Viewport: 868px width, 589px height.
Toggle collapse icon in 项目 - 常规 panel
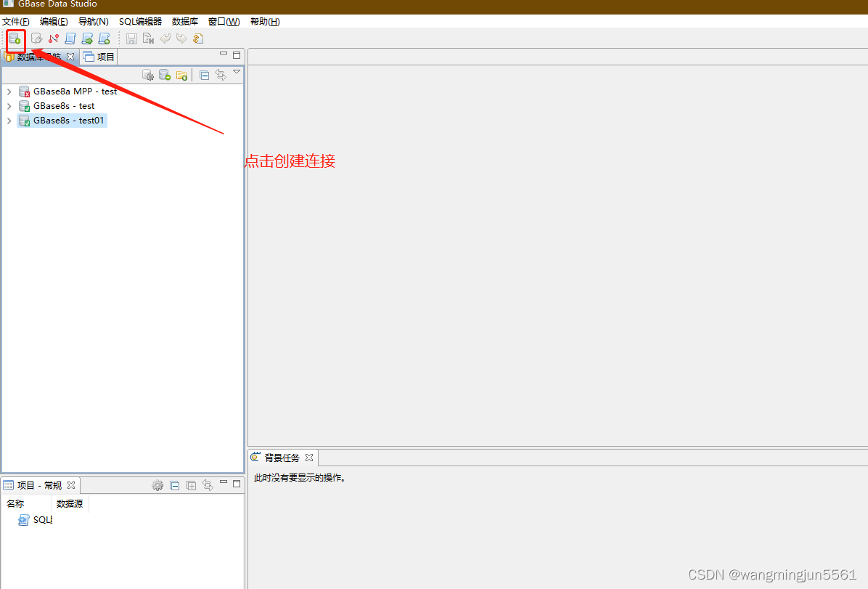(174, 485)
